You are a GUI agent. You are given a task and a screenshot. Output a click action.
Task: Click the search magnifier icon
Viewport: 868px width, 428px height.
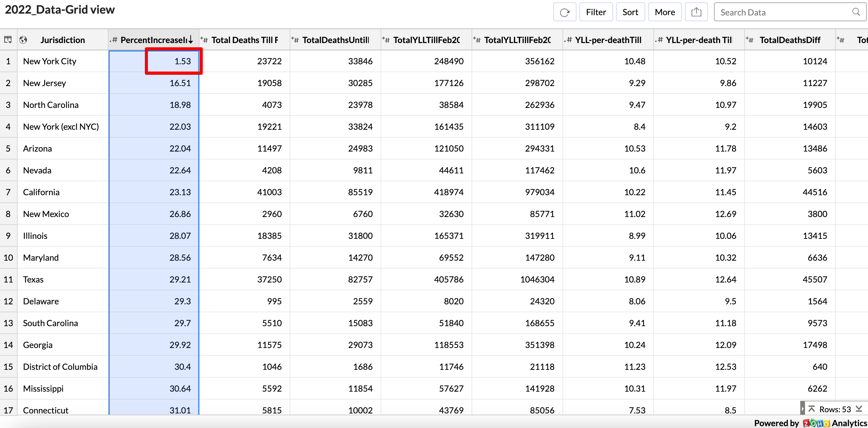pyautogui.click(x=856, y=12)
